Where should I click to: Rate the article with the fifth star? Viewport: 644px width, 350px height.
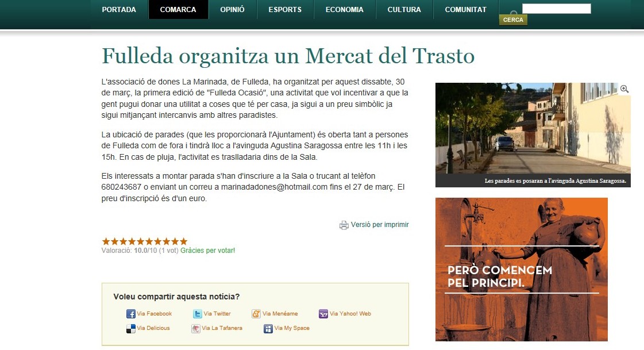[141, 241]
